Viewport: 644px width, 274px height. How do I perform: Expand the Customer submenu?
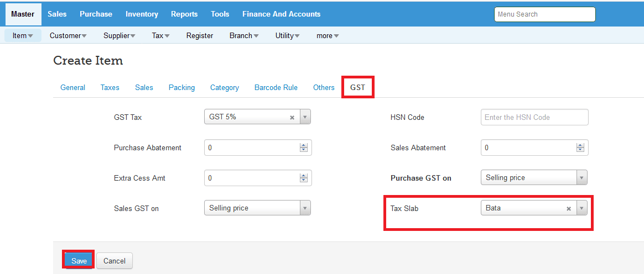(x=68, y=35)
